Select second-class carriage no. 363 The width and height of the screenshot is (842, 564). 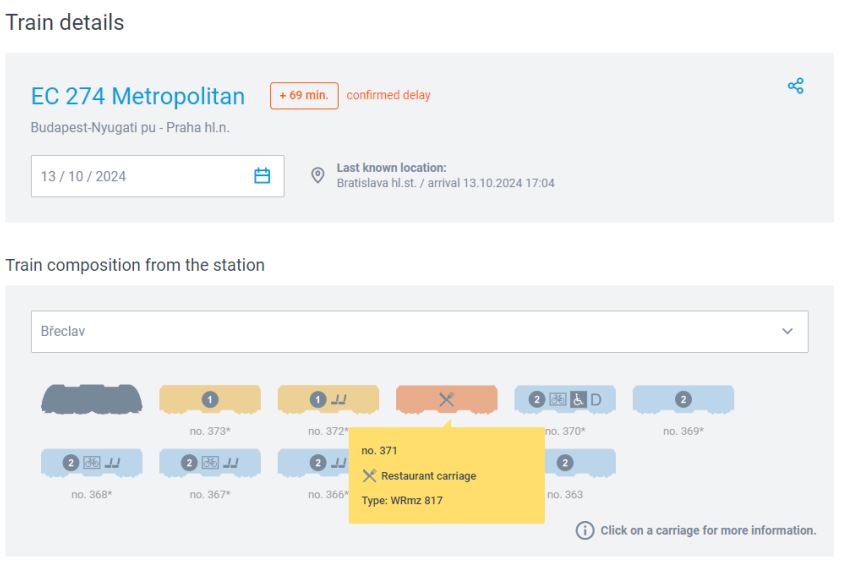click(x=564, y=462)
